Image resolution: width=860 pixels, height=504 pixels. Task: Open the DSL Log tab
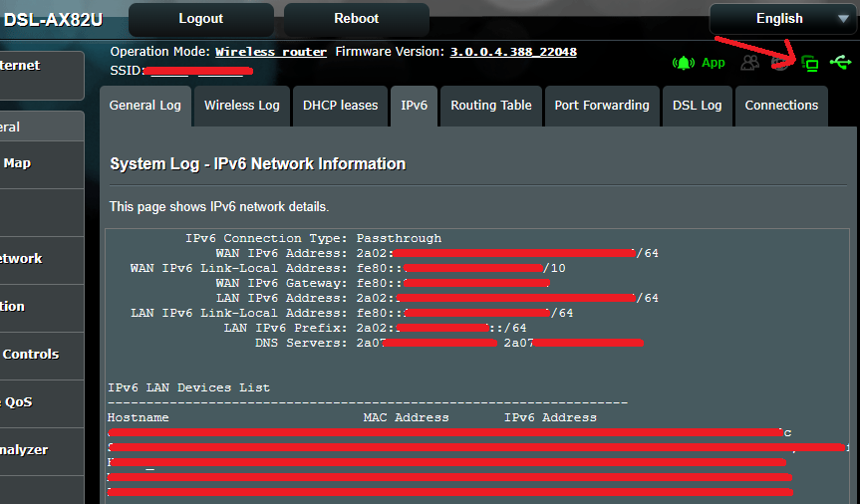[x=698, y=106]
